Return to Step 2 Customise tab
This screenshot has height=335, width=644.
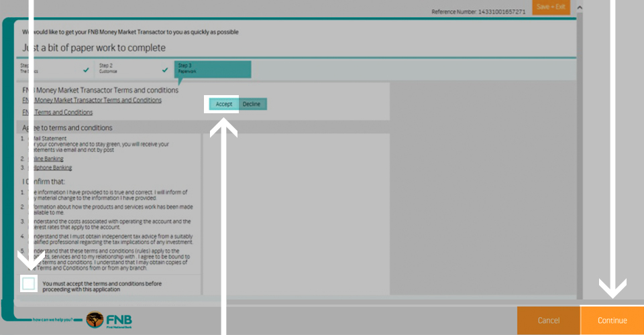pos(121,68)
